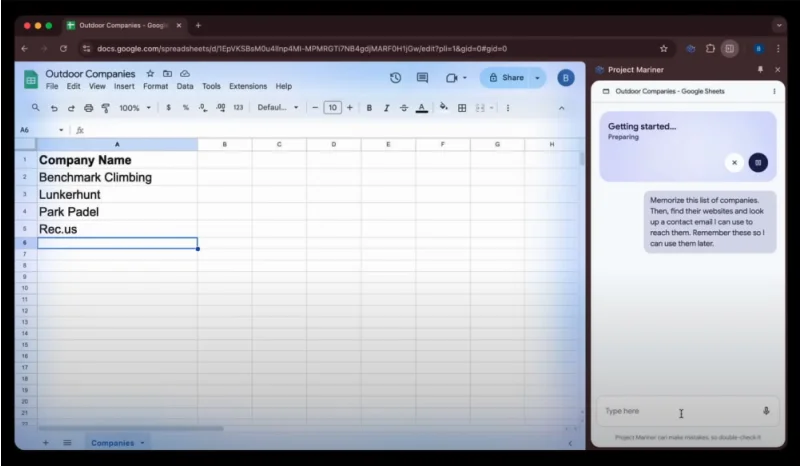Viewport: 800px width, 466px height.
Task: Click the merge cells icon
Action: (x=480, y=108)
